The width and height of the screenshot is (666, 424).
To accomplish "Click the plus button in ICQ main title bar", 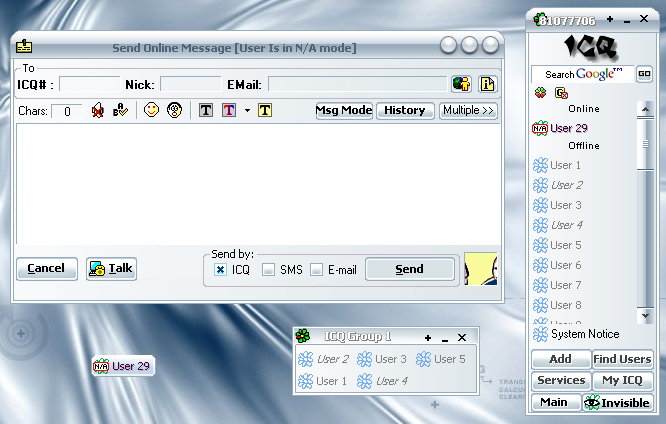I will [610, 19].
